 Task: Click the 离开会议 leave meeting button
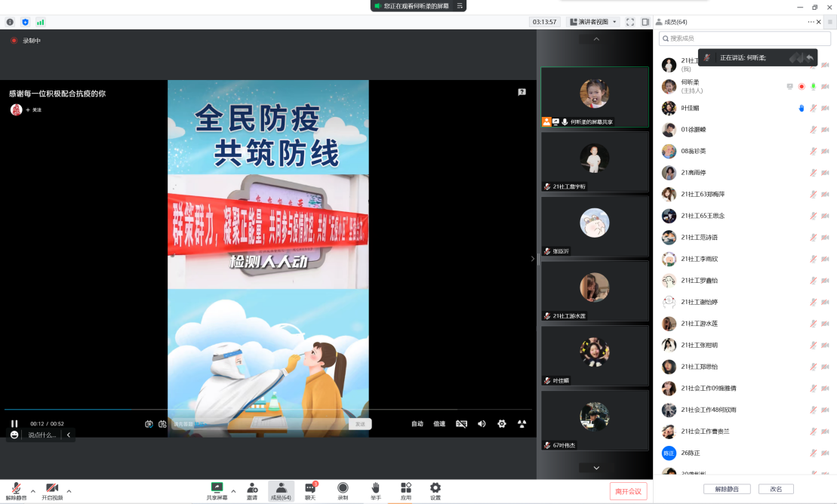pos(628,491)
